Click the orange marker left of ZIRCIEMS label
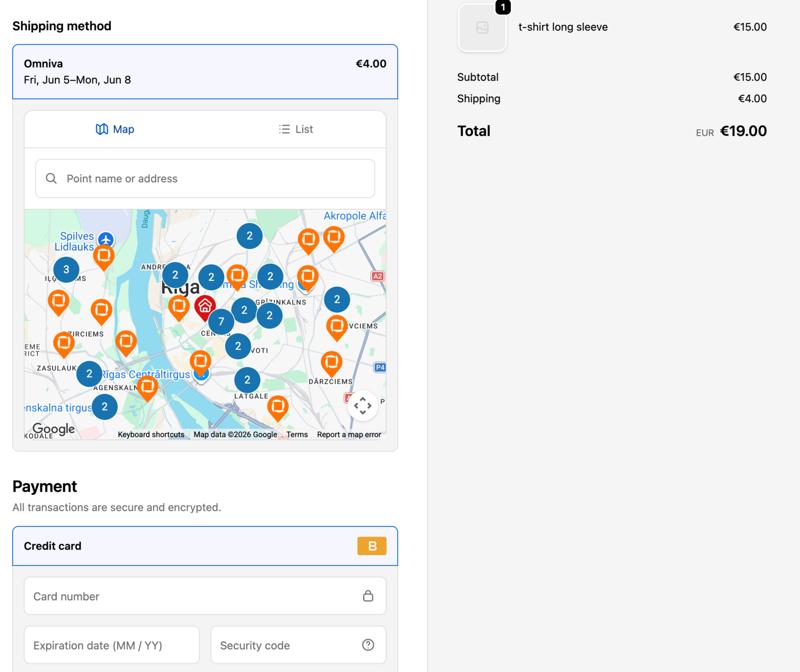 (x=63, y=344)
